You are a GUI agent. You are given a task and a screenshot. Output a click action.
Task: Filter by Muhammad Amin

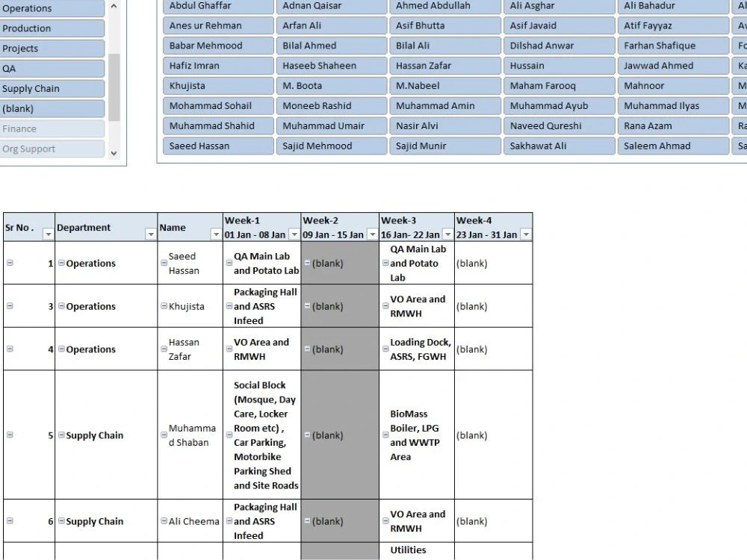pyautogui.click(x=445, y=105)
